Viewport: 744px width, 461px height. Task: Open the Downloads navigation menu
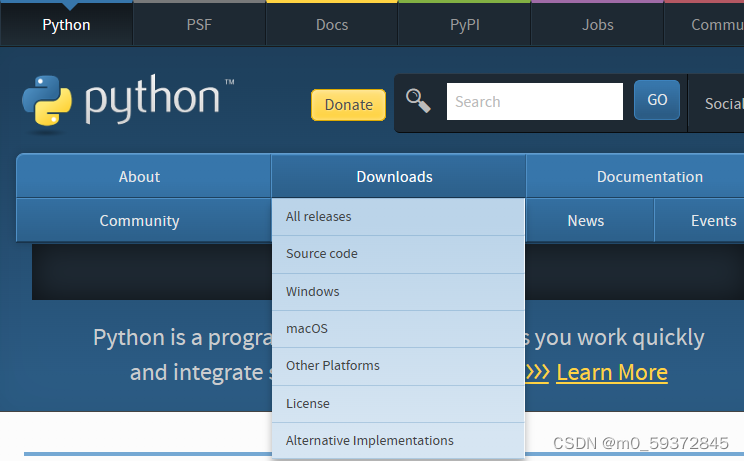tap(398, 176)
